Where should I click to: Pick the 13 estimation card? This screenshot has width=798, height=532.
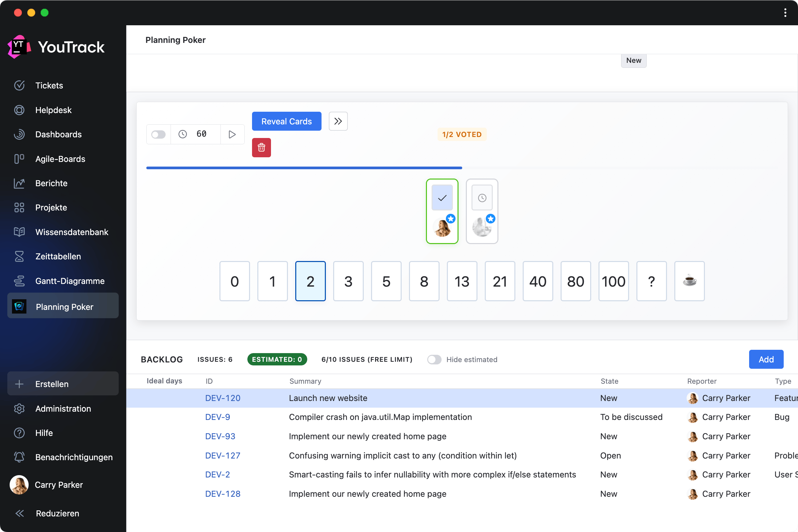pyautogui.click(x=462, y=281)
